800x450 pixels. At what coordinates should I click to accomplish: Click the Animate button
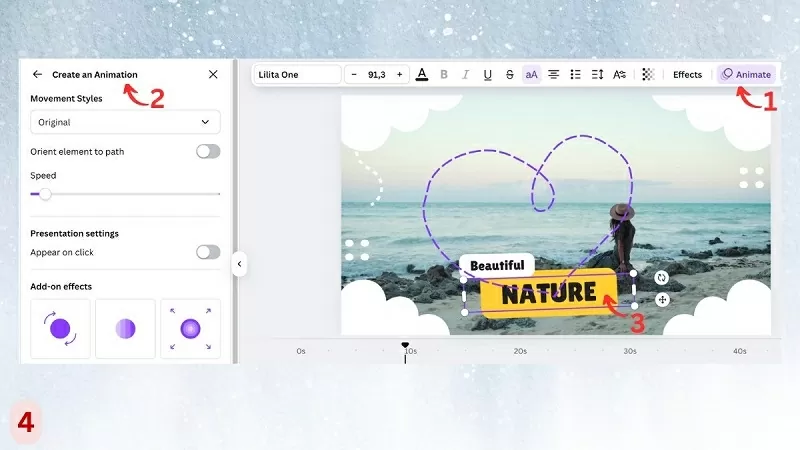pyautogui.click(x=746, y=74)
